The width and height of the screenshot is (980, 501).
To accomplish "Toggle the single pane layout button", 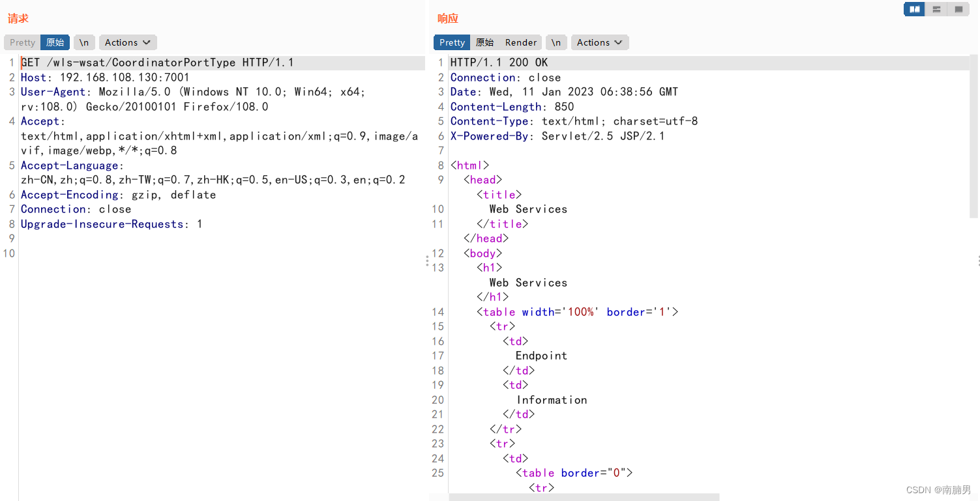I will point(958,9).
